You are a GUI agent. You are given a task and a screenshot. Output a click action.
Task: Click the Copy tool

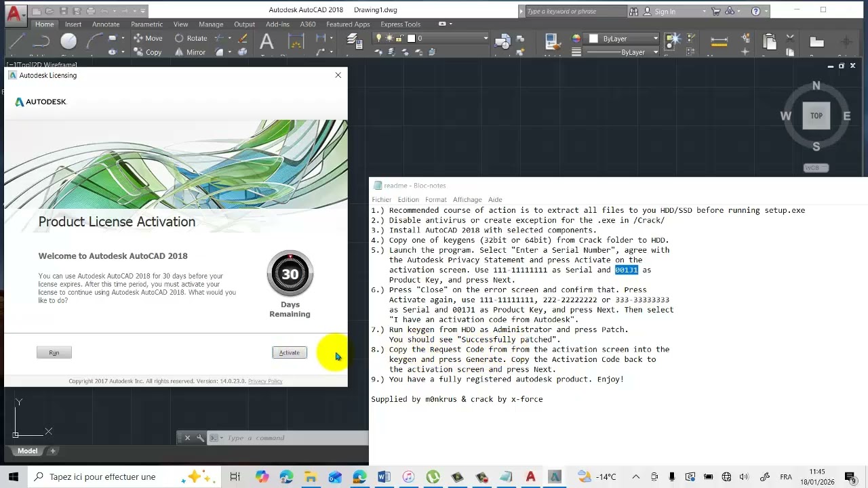pos(148,52)
